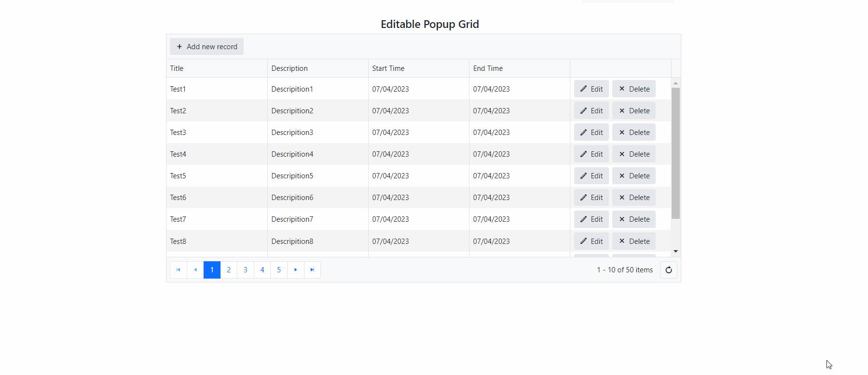Select the Test5 title cell

pos(217,175)
